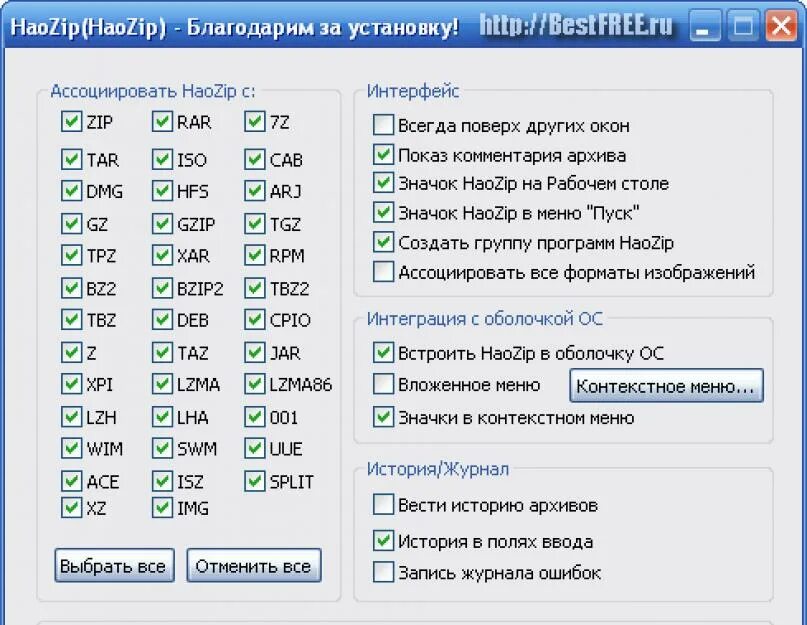The width and height of the screenshot is (807, 625).
Task: Toggle the XPI format checkbox
Action: pos(71,384)
